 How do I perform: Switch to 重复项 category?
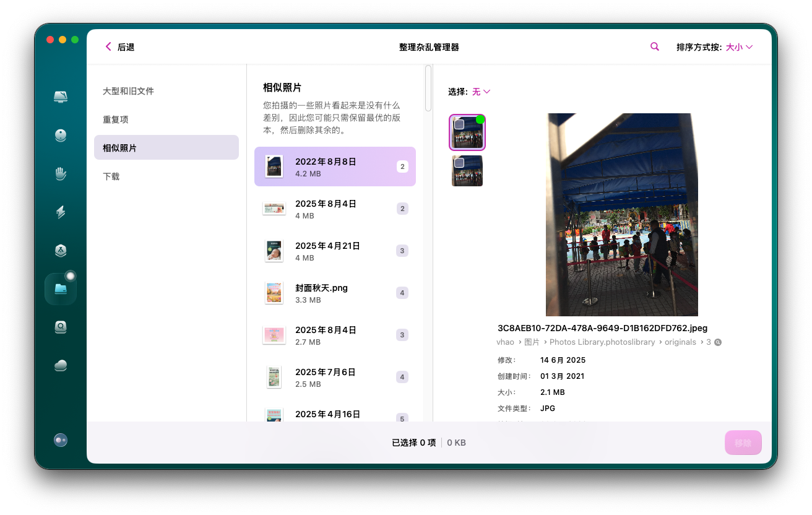116,119
